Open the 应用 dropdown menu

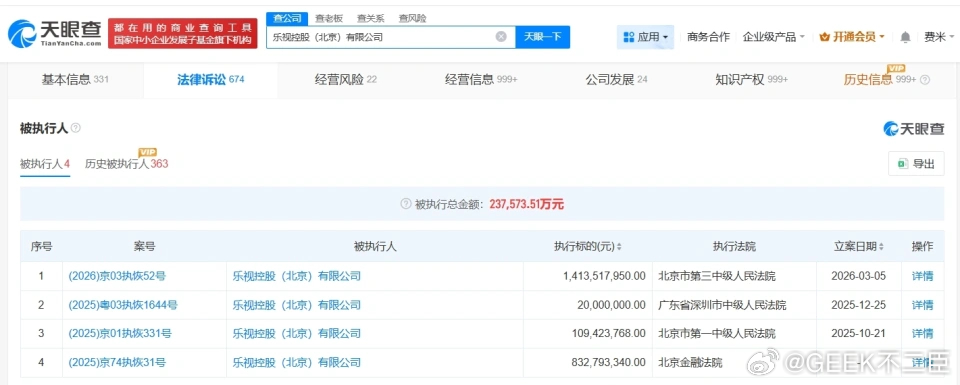pyautogui.click(x=645, y=37)
